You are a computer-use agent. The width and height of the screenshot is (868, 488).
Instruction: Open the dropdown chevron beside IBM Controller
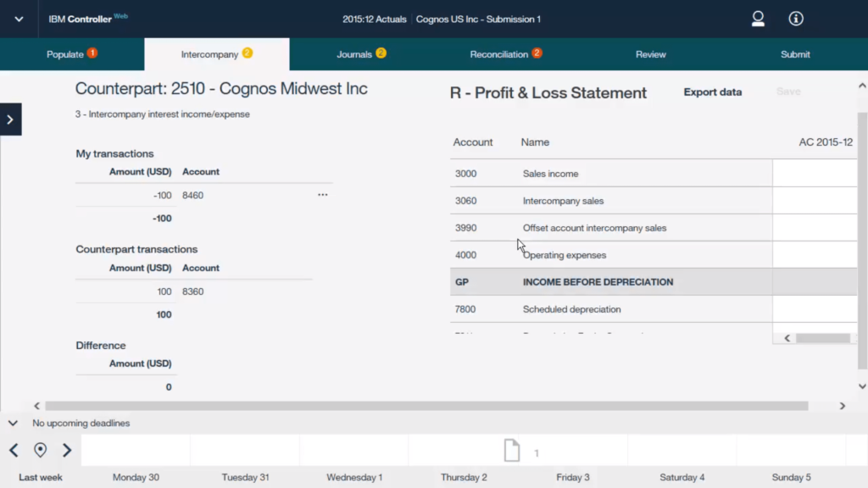point(18,19)
